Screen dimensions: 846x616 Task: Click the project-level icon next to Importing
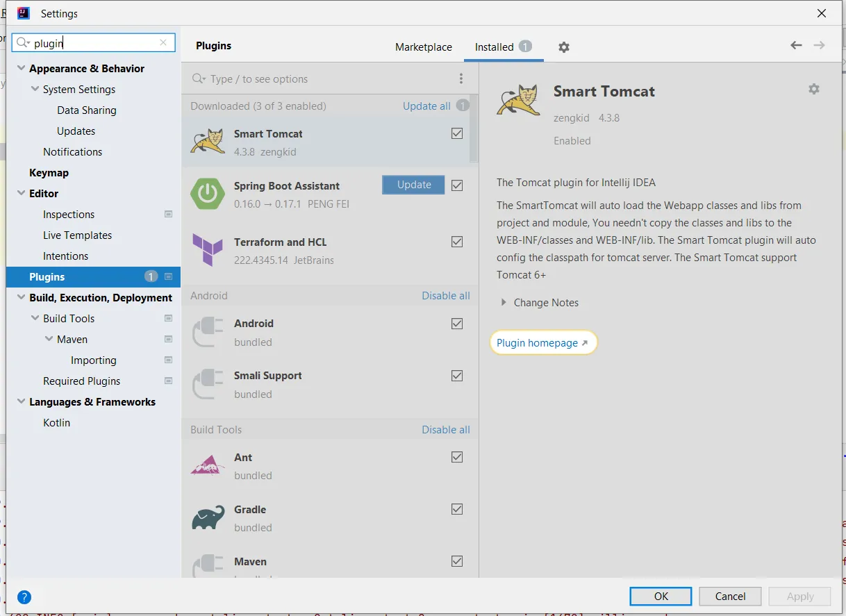point(168,360)
